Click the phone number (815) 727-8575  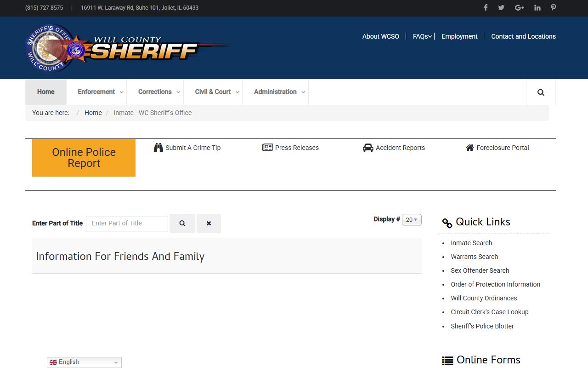[44, 8]
